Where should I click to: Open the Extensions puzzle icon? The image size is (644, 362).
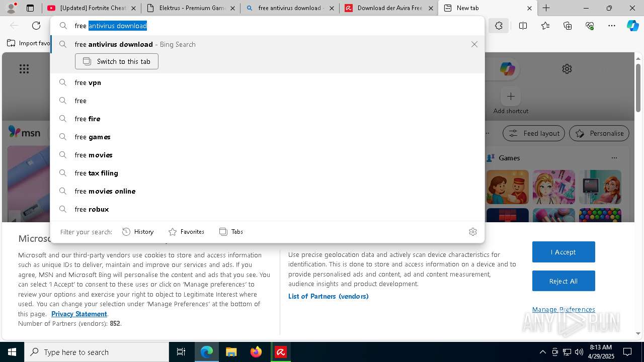[x=499, y=26]
